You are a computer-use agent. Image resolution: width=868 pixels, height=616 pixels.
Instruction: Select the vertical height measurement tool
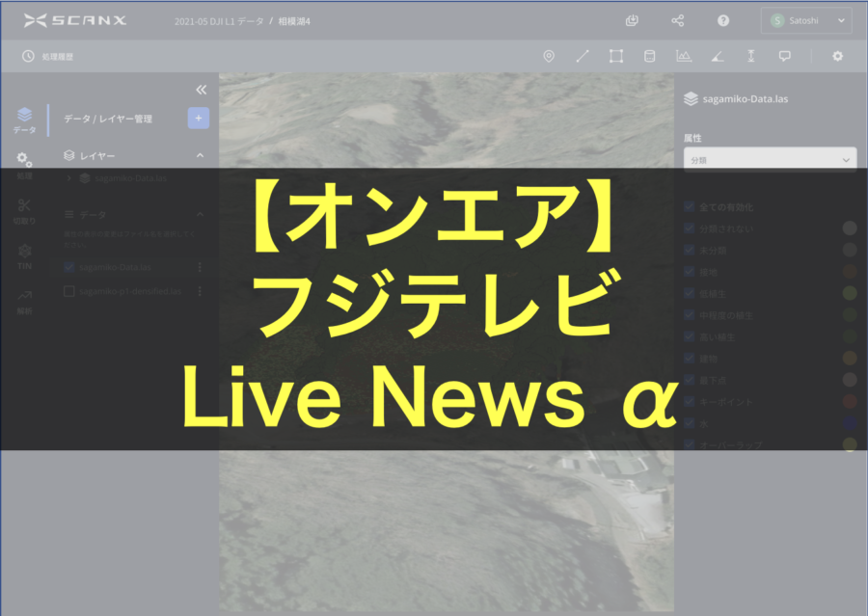pyautogui.click(x=750, y=56)
